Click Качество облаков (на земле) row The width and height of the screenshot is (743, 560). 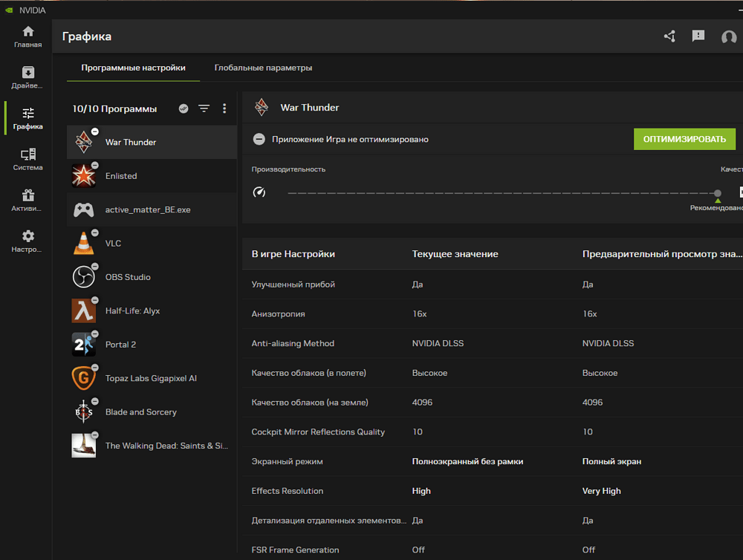[493, 403]
